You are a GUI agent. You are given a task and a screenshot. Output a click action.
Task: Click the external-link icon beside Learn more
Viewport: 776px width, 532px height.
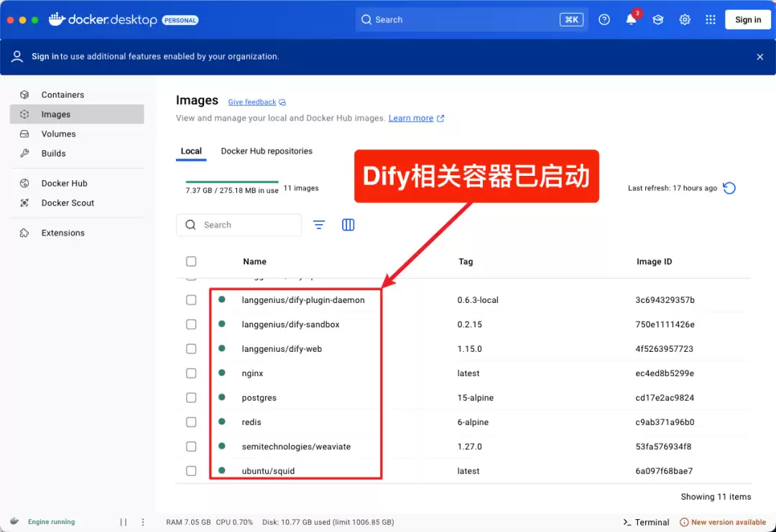[440, 118]
